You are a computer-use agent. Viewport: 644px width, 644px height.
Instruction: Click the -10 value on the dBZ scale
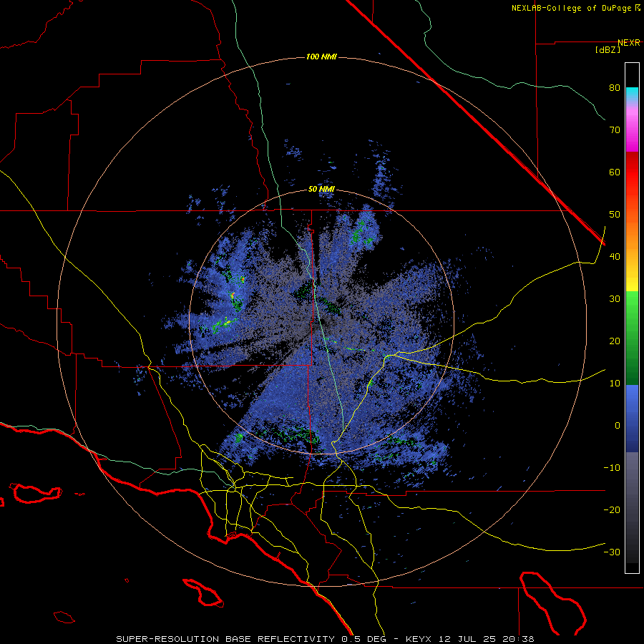click(612, 468)
